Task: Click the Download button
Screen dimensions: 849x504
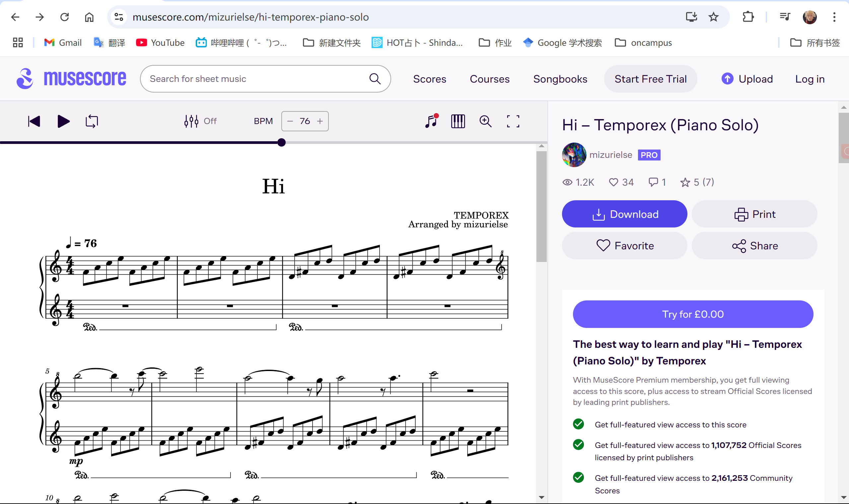Action: click(x=624, y=214)
